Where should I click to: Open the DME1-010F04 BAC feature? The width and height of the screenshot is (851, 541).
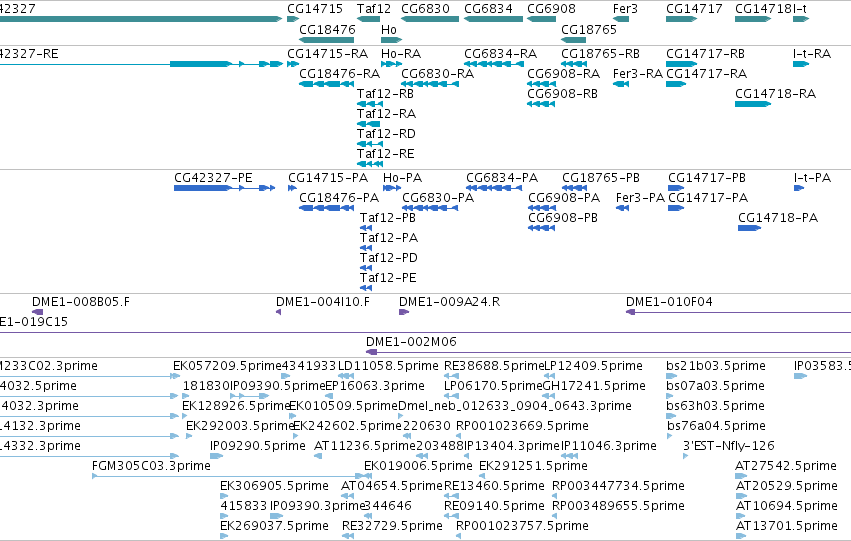(669, 302)
